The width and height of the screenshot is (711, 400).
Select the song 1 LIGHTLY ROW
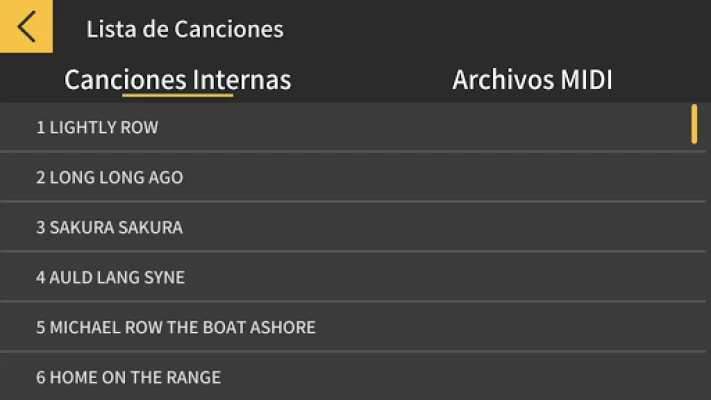[x=98, y=128]
